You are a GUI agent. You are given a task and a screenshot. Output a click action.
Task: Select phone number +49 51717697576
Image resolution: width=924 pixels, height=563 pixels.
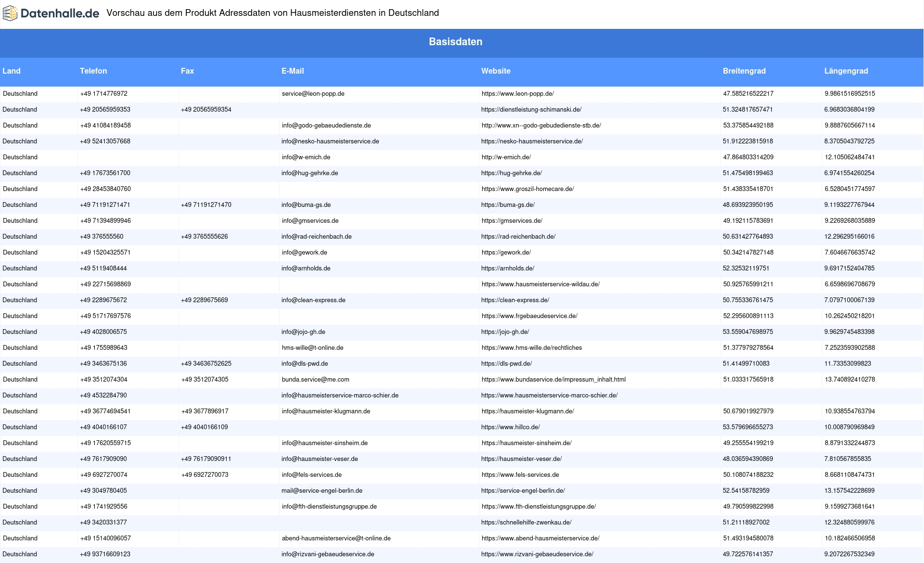pyautogui.click(x=105, y=316)
